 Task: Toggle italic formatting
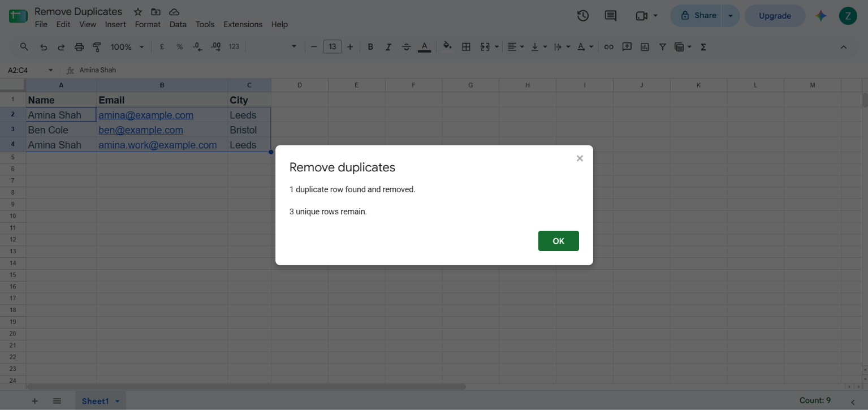tap(388, 47)
